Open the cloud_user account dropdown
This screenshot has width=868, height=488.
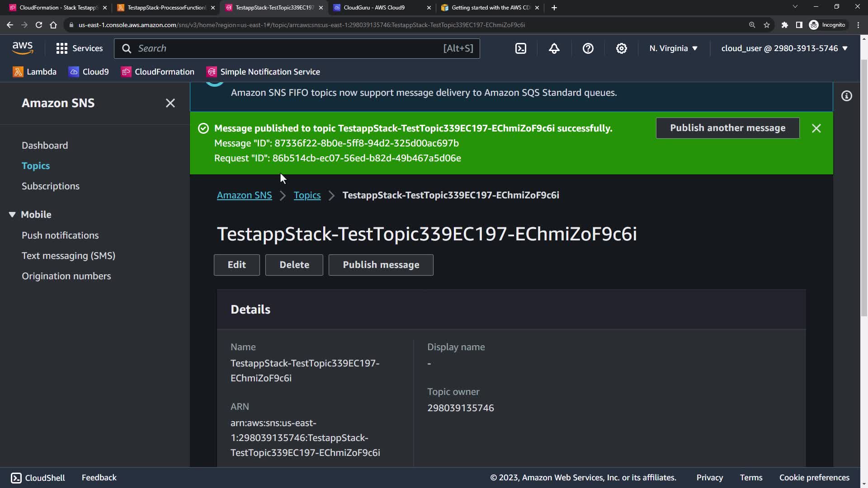[784, 48]
